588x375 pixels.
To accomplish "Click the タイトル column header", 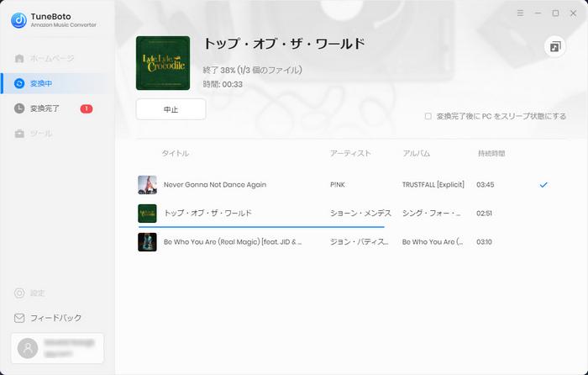I will pyautogui.click(x=175, y=154).
